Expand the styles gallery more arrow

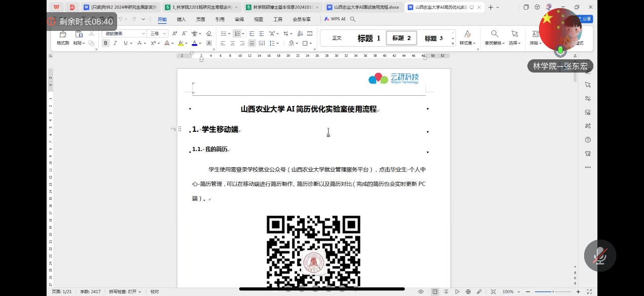pos(453,43)
